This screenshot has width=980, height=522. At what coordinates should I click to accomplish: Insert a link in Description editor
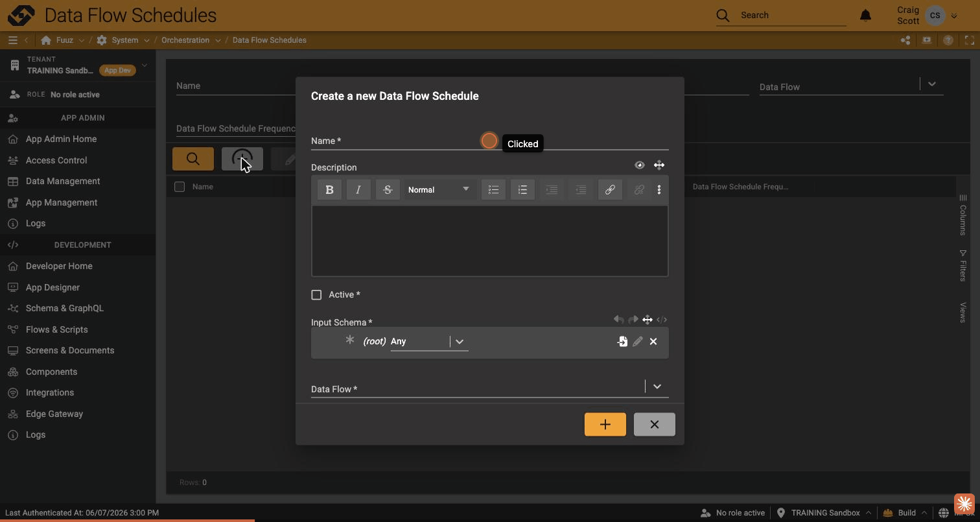pyautogui.click(x=610, y=190)
